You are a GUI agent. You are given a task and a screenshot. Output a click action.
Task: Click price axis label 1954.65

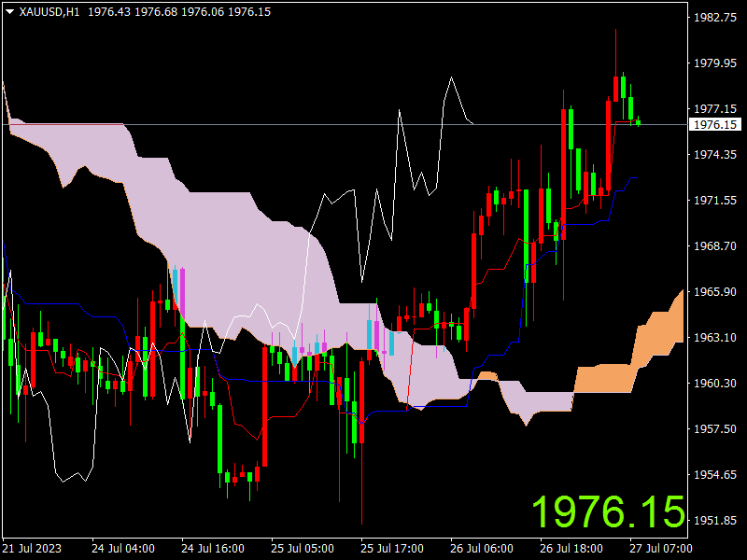715,475
